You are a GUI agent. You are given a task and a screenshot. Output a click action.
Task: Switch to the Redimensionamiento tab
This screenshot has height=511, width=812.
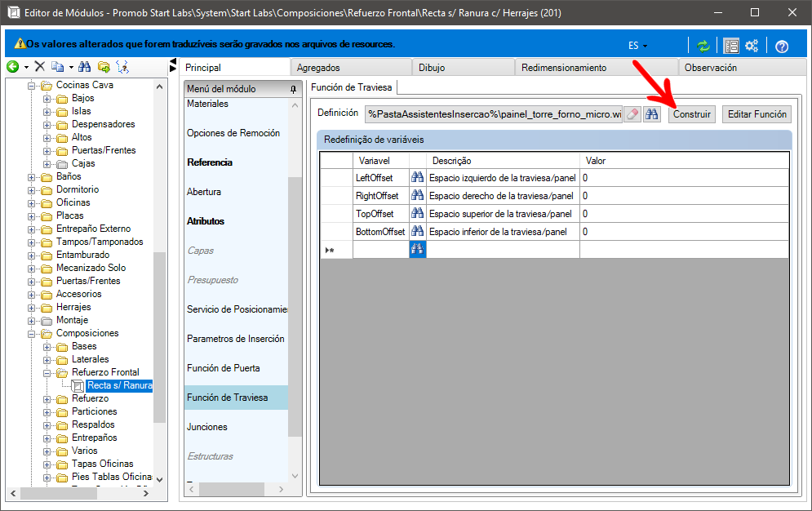(597, 68)
